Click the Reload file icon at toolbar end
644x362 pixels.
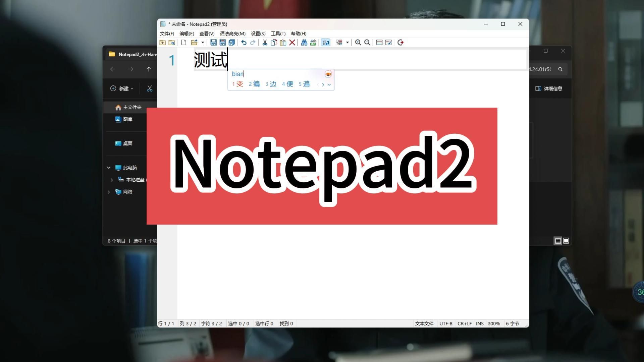coord(400,42)
